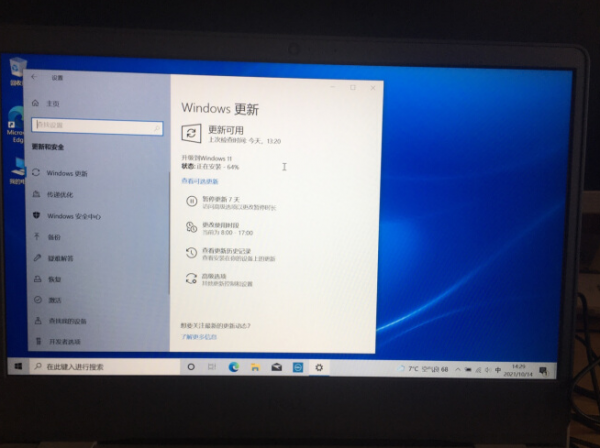Open the weather widget showing 7°C

coord(423,369)
